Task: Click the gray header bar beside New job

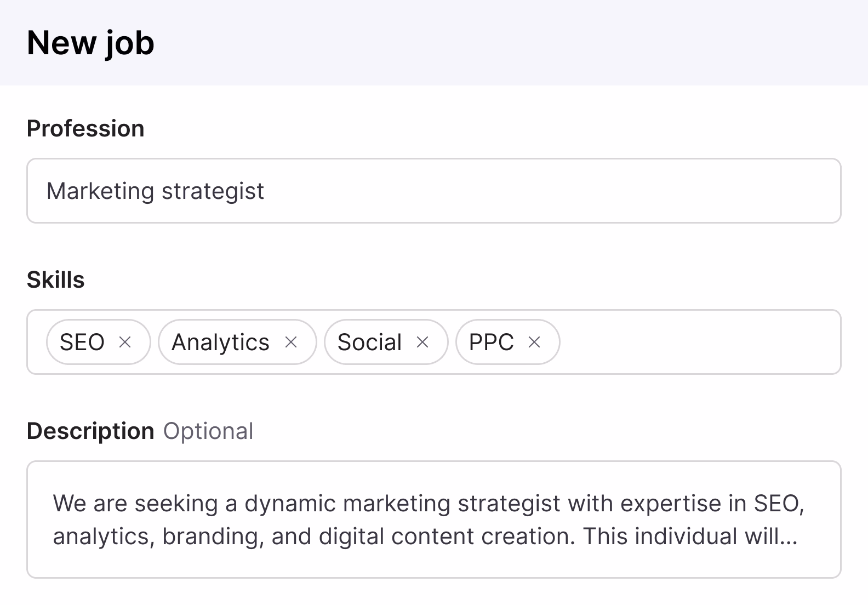Action: pyautogui.click(x=493, y=43)
